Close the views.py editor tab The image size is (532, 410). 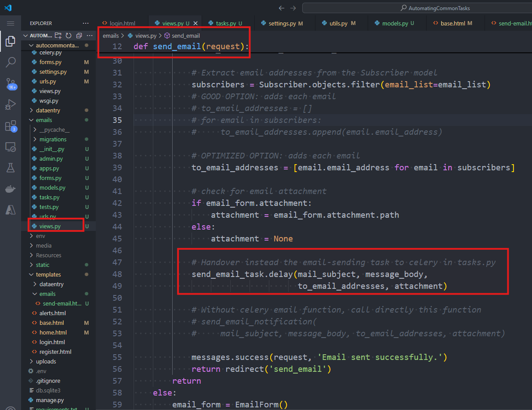[x=195, y=23]
